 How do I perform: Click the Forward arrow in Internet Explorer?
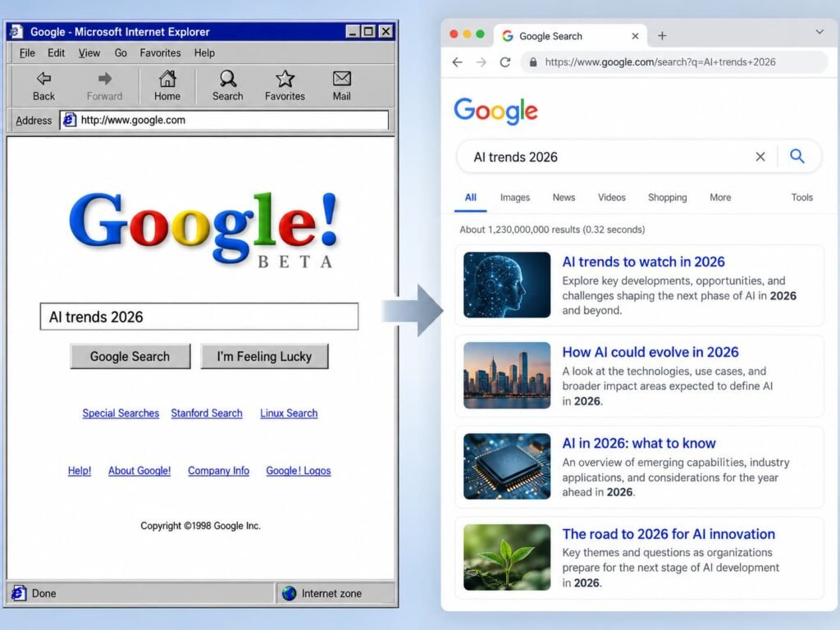coord(104,79)
